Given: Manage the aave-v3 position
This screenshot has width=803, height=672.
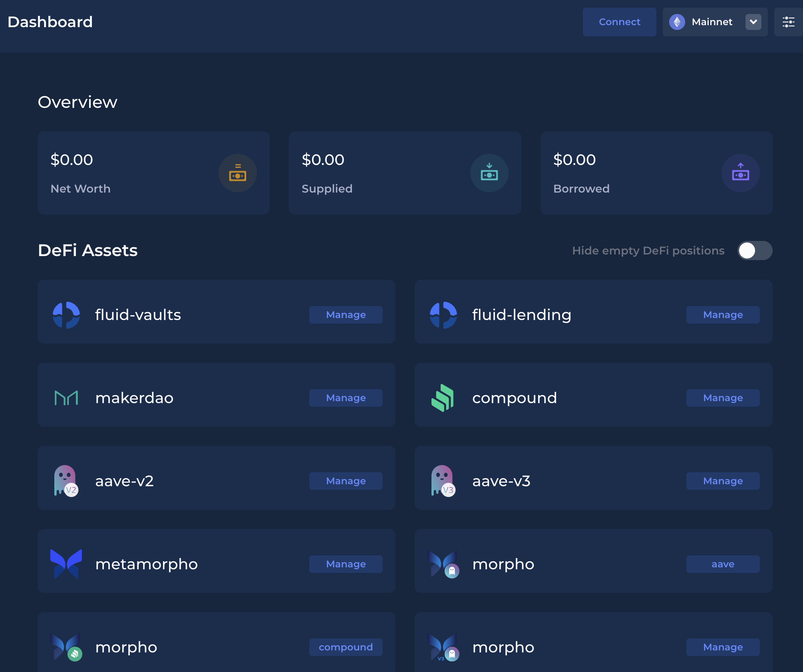Looking at the screenshot, I should click(723, 481).
